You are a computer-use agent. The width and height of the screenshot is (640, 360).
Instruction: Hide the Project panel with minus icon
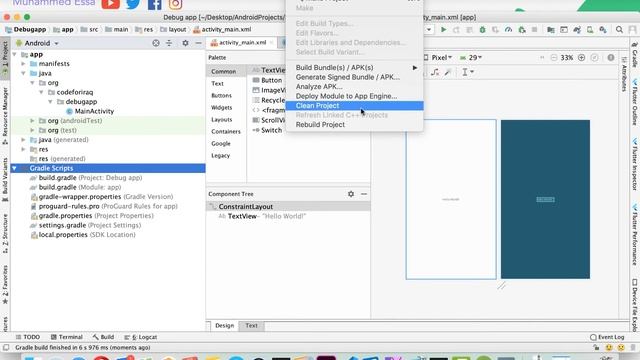(198, 43)
